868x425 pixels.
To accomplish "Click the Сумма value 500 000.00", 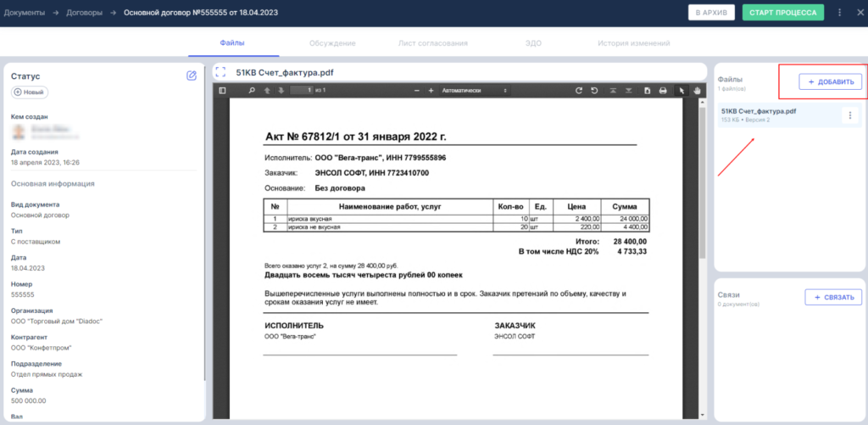I will coord(28,401).
